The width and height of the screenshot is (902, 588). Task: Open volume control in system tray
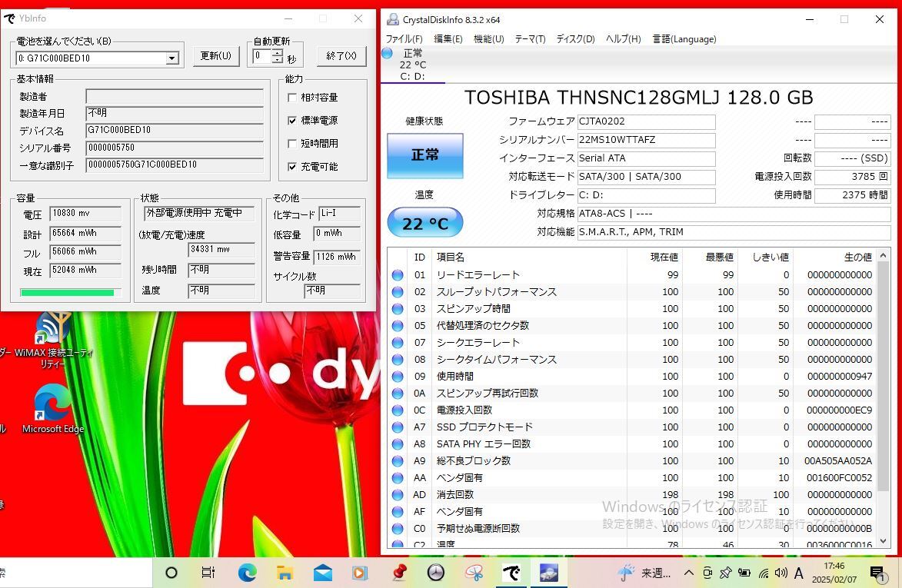(x=781, y=573)
